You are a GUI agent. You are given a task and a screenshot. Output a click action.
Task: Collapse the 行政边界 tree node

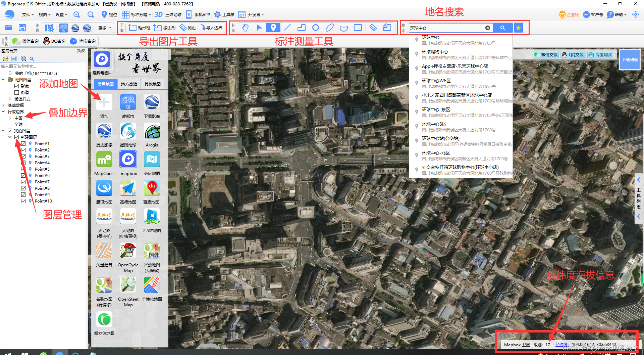coord(3,112)
